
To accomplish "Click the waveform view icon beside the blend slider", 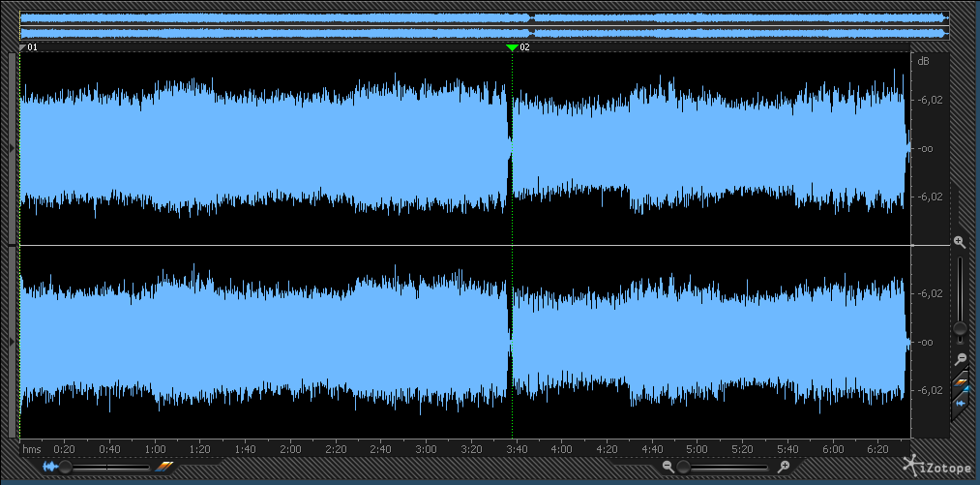I will pos(49,467).
